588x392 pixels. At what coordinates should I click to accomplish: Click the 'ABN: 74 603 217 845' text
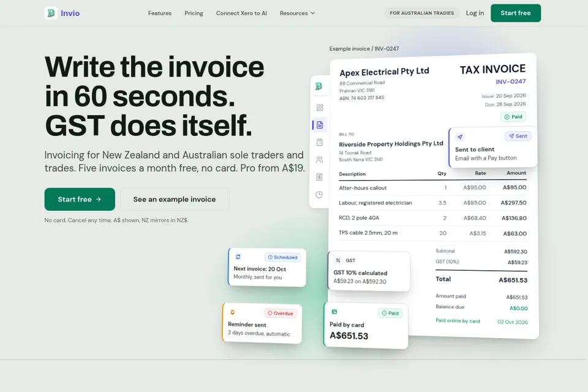(361, 98)
